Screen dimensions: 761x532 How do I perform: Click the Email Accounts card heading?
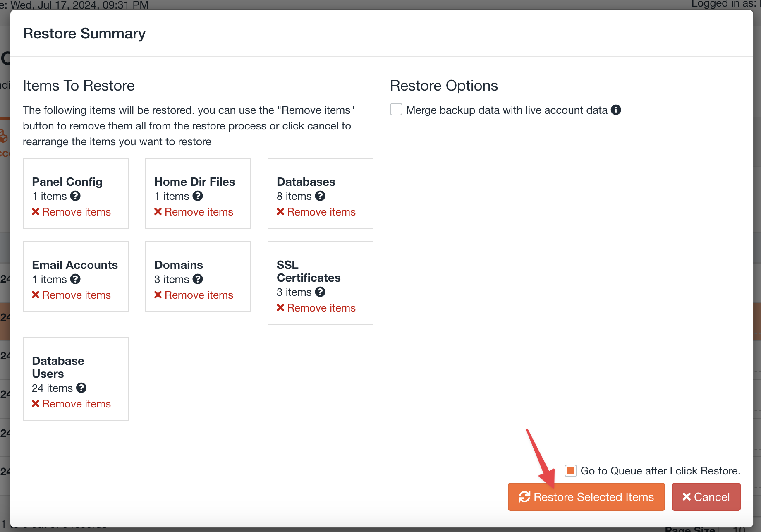[x=75, y=265]
